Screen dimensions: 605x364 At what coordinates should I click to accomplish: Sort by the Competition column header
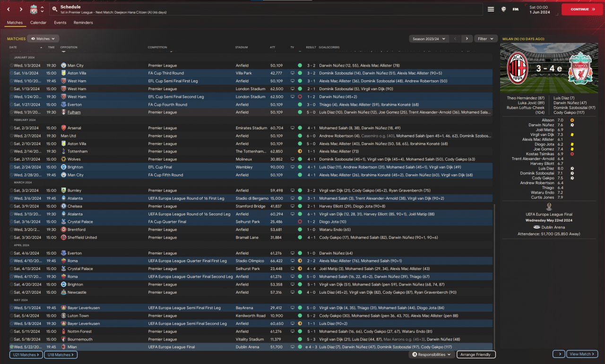[157, 47]
